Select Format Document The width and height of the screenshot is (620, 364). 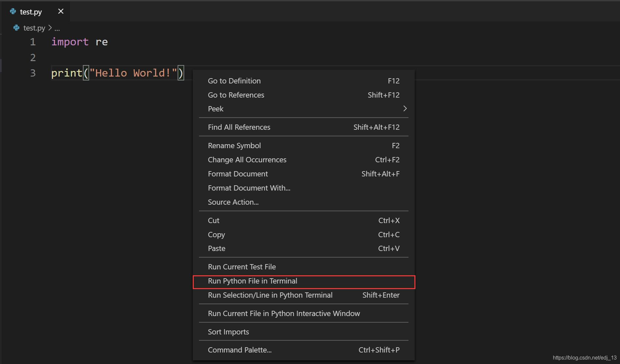[x=238, y=174]
